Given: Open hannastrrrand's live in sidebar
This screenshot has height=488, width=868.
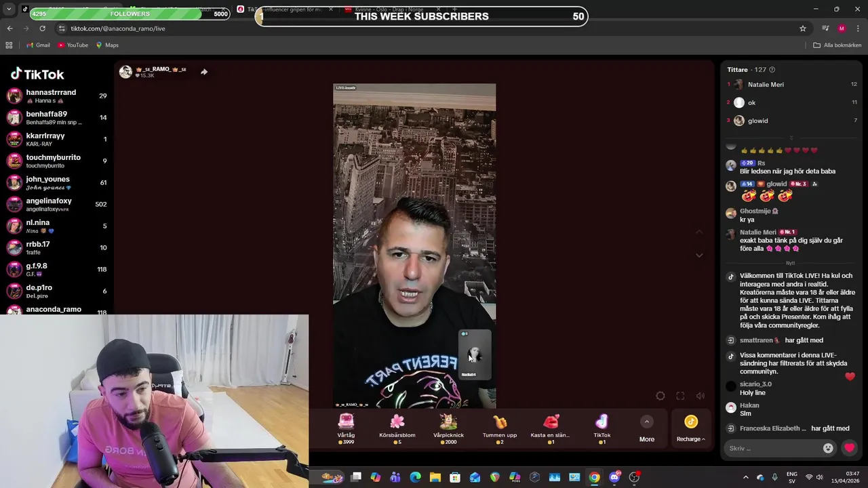Looking at the screenshot, I should [x=57, y=96].
